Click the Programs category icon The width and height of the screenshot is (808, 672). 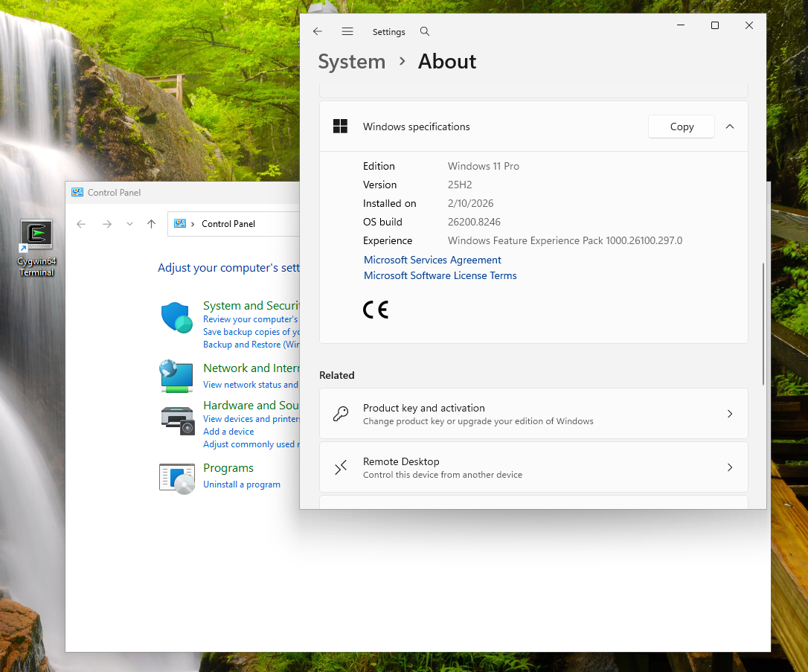177,477
